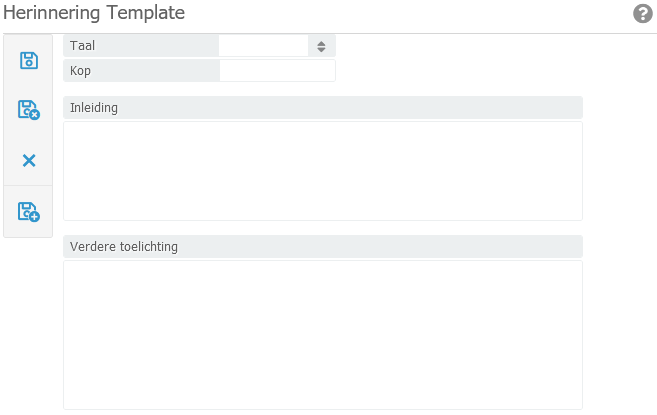This screenshot has height=415, width=657.
Task: Click the save and add new icon
Action: point(29,212)
